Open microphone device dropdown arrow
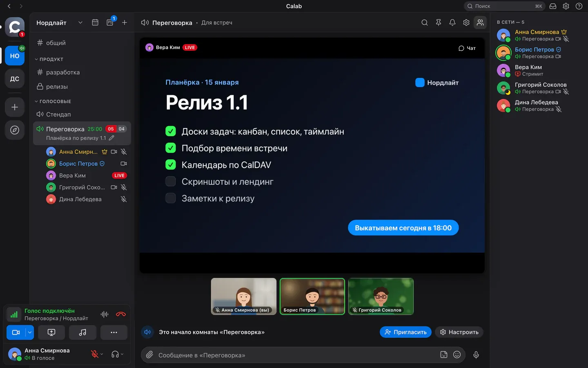Screen dimensions: 588x368 tap(102, 355)
